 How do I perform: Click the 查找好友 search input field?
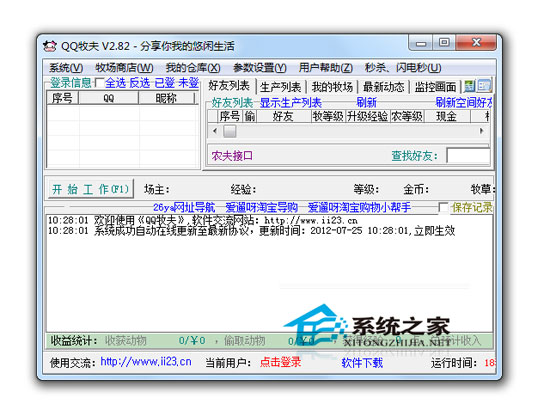pos(468,155)
